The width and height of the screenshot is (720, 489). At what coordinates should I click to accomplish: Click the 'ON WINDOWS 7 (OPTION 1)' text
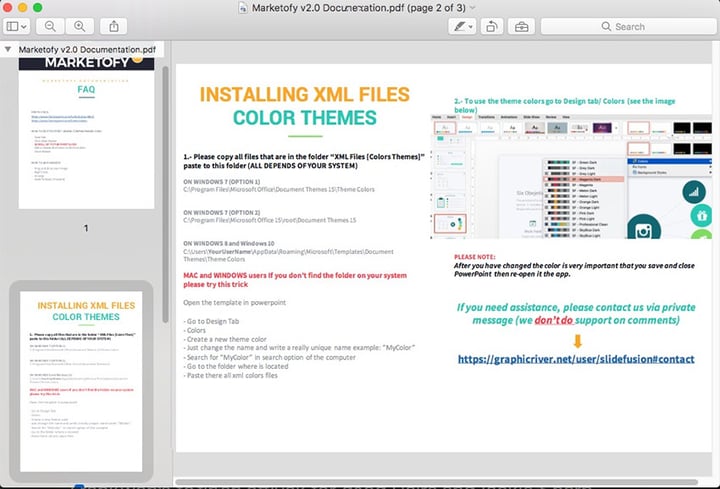tap(221, 182)
